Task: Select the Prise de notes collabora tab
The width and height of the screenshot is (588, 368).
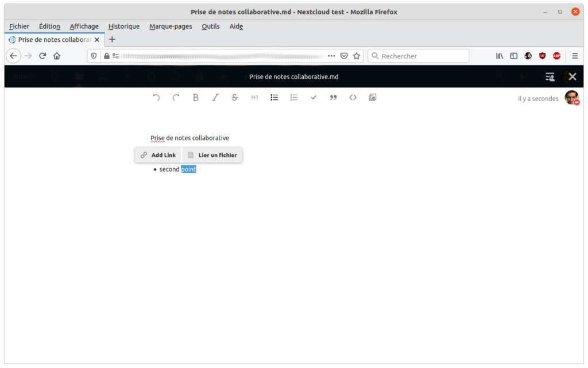Action: [55, 40]
